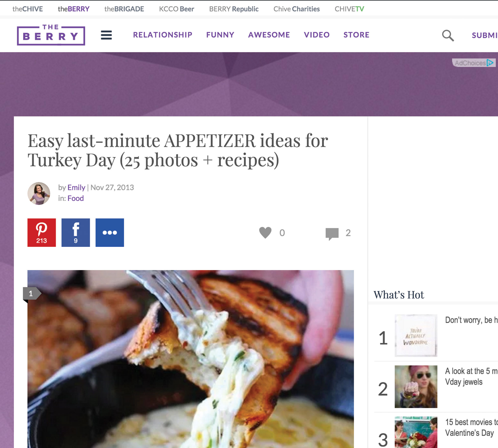Open more sharing options ellipsis button
498x448 pixels.
click(110, 232)
